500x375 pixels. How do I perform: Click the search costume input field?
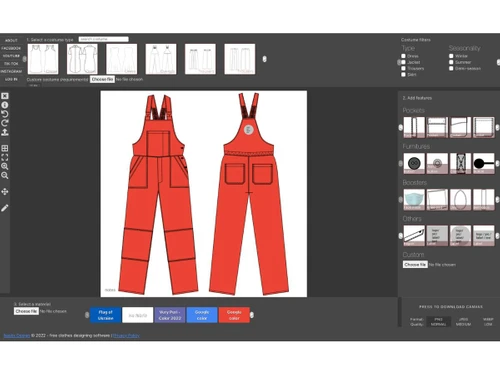coord(104,39)
